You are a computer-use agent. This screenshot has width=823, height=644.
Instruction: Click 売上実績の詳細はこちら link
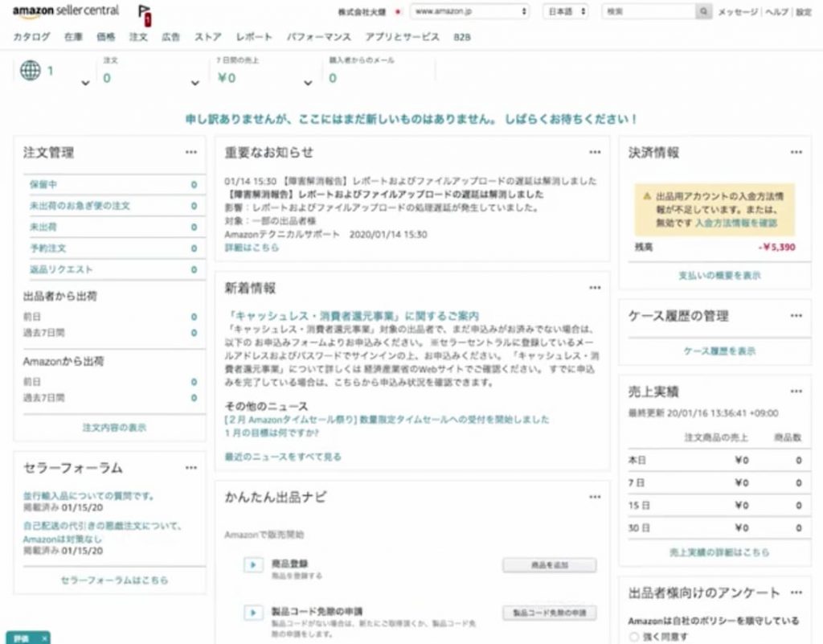pyautogui.click(x=719, y=552)
